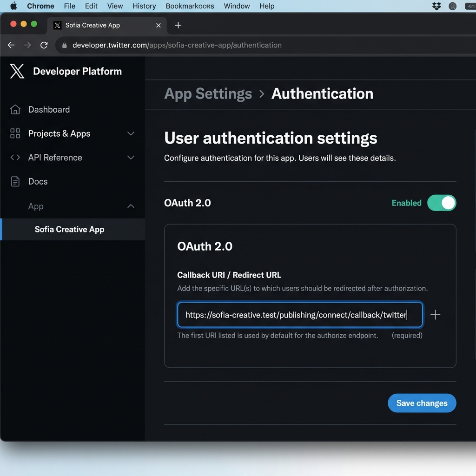
Task: Click the Dropbox icon in the menu bar
Action: [x=436, y=6]
